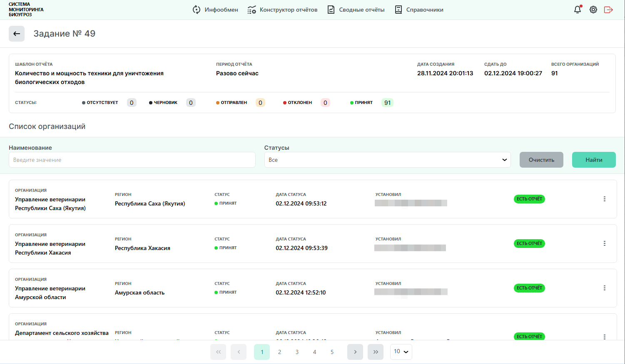
Task: Click the Принят counter showing 91
Action: click(x=387, y=103)
